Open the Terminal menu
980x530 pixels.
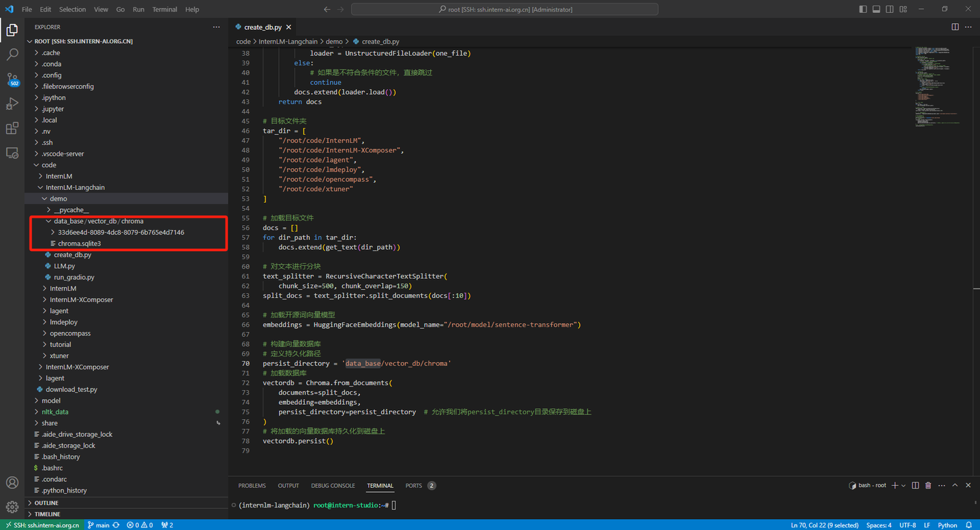click(x=165, y=10)
